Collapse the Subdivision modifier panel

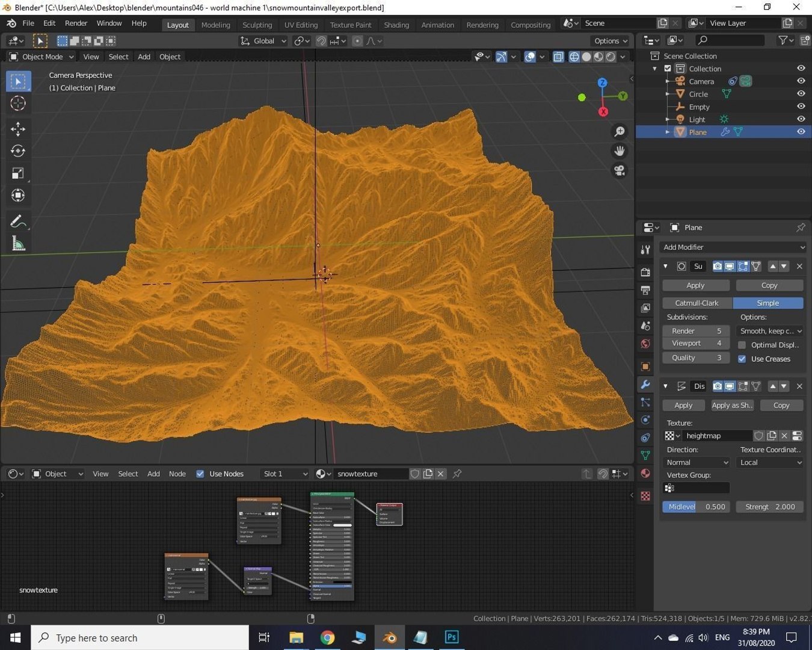point(666,266)
